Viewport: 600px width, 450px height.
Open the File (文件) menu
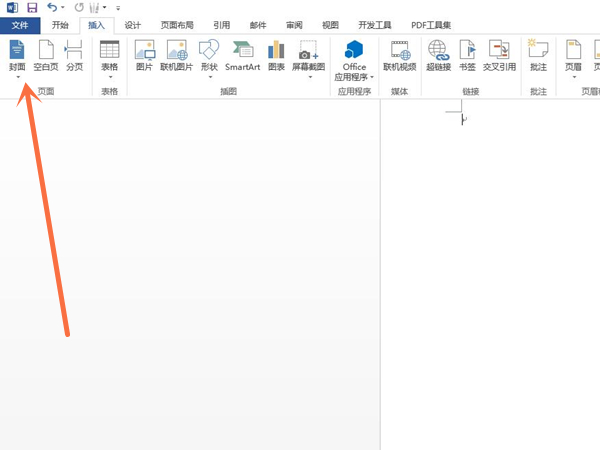click(x=20, y=25)
